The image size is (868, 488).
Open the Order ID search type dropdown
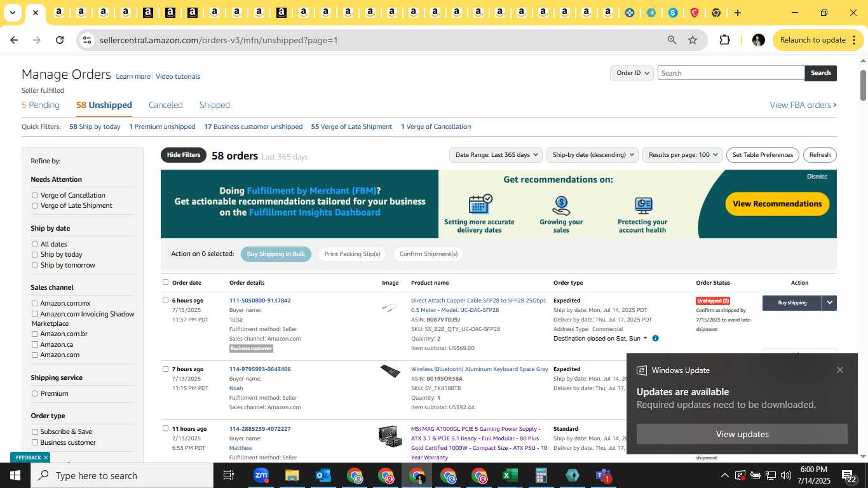pos(632,73)
